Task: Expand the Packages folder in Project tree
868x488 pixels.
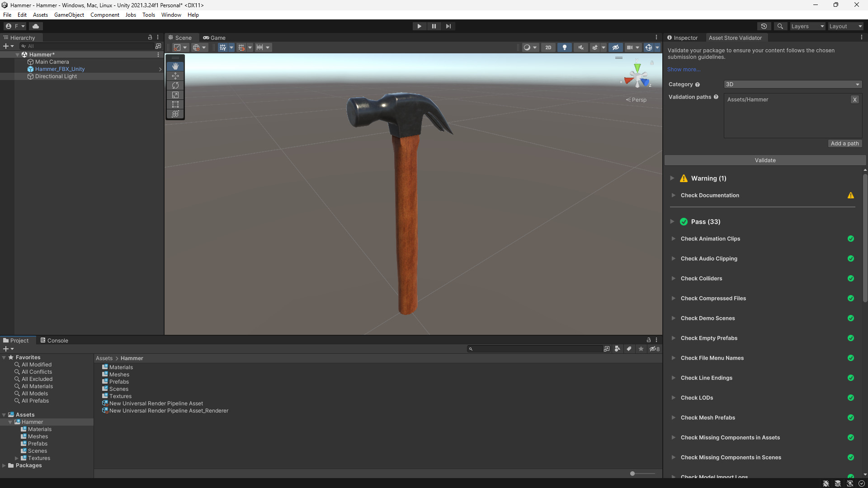Action: pos(4,465)
